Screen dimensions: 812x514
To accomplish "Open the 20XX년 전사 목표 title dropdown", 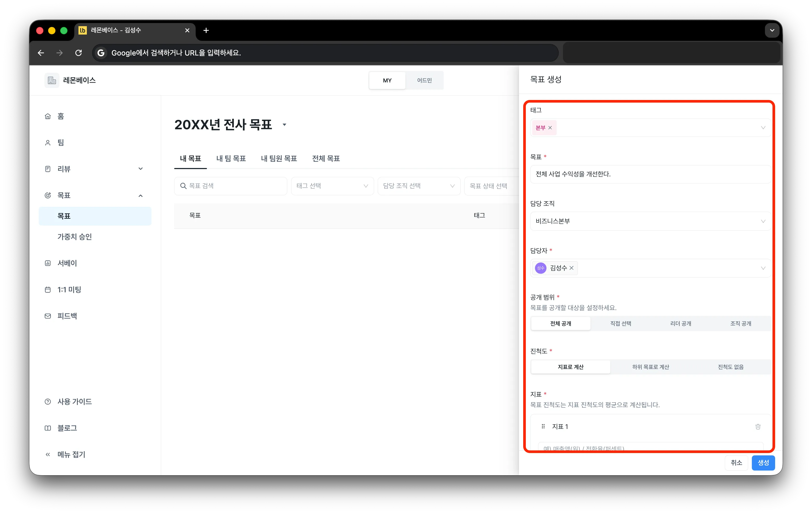I will point(284,125).
